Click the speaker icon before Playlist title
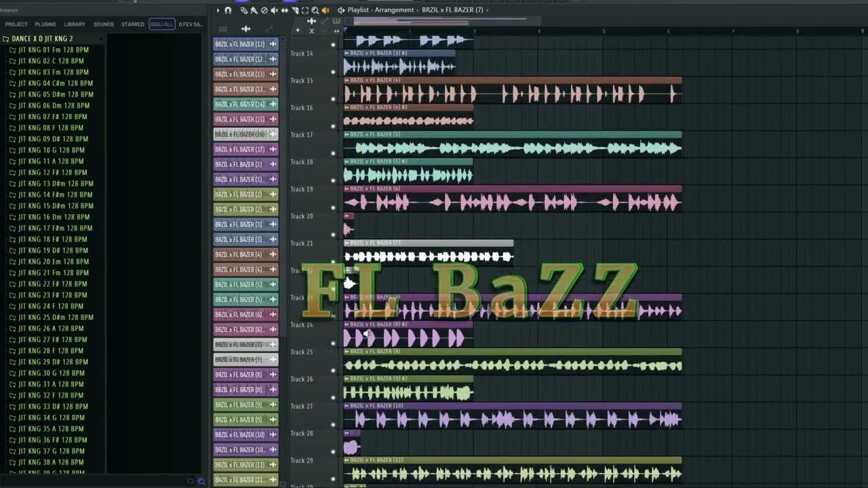The width and height of the screenshot is (868, 488). pyautogui.click(x=341, y=10)
